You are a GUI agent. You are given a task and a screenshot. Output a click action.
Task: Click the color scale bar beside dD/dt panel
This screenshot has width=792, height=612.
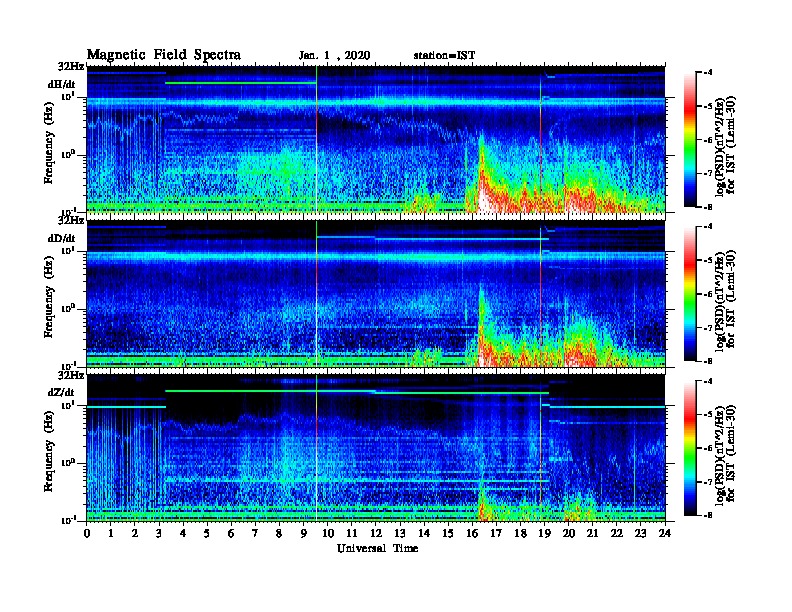click(690, 293)
